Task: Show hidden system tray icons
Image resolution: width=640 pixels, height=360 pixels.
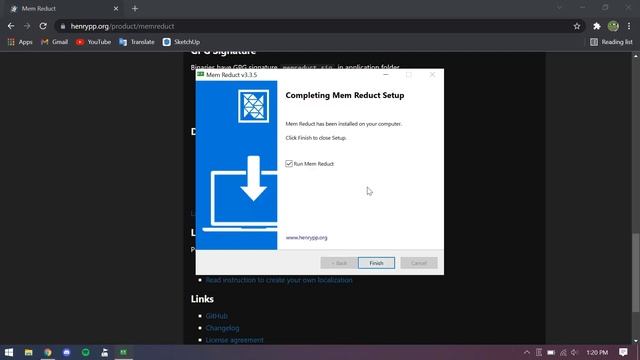Action: (x=527, y=352)
